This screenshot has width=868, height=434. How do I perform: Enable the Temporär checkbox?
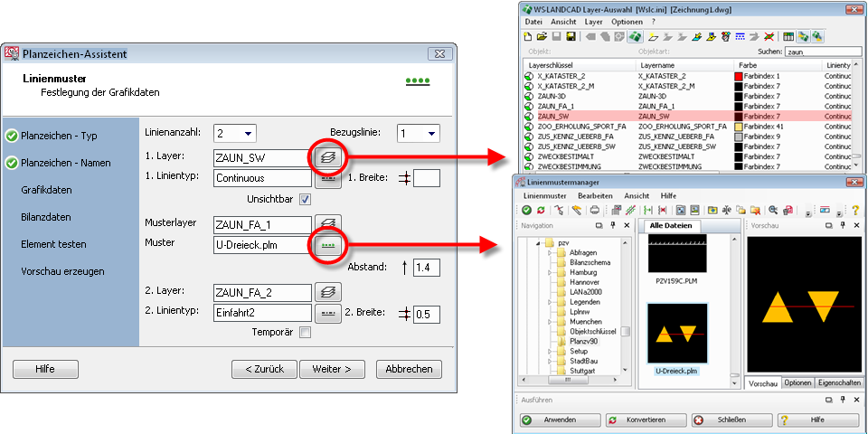click(305, 333)
